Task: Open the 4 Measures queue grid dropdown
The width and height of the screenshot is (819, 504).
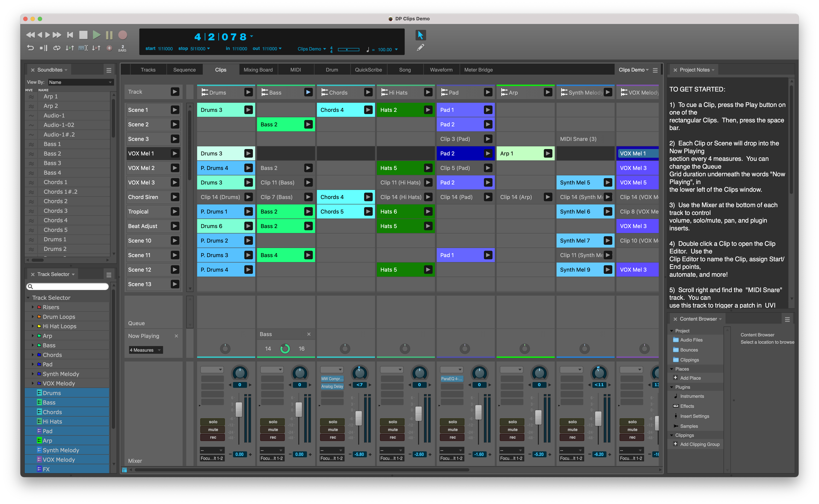Action: tap(146, 350)
